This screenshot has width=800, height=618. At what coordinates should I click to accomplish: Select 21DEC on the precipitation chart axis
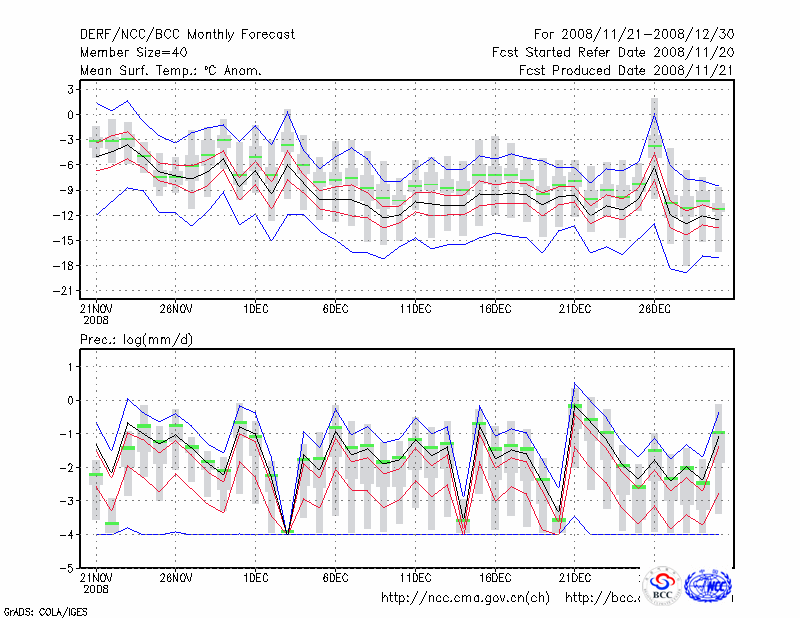tap(575, 578)
